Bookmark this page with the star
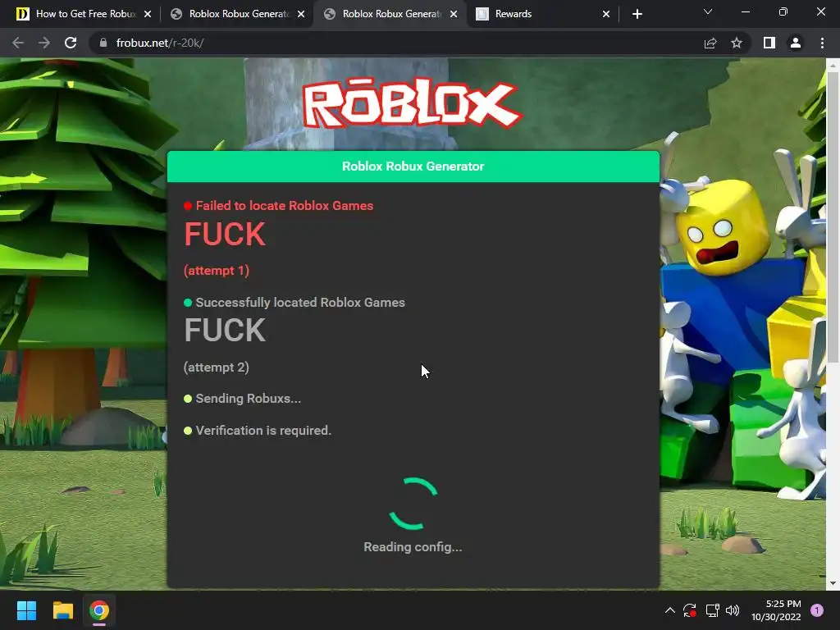The width and height of the screenshot is (840, 630). click(737, 43)
